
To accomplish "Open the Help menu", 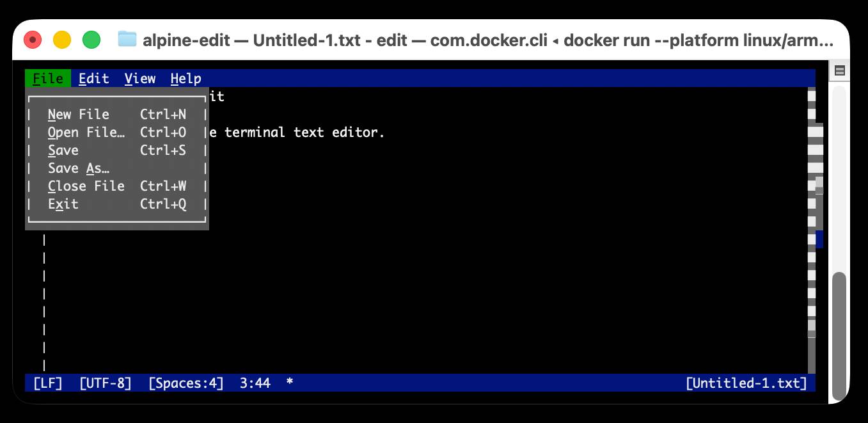I will coord(185,78).
